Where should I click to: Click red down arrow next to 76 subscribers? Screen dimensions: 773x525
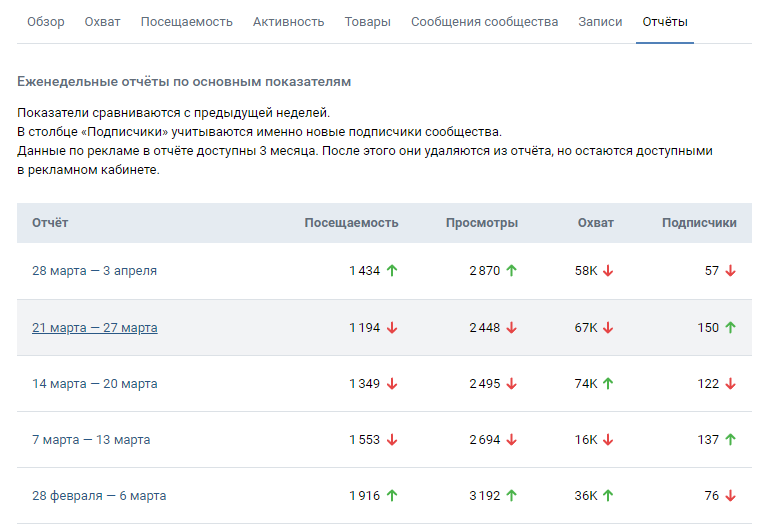coord(731,495)
